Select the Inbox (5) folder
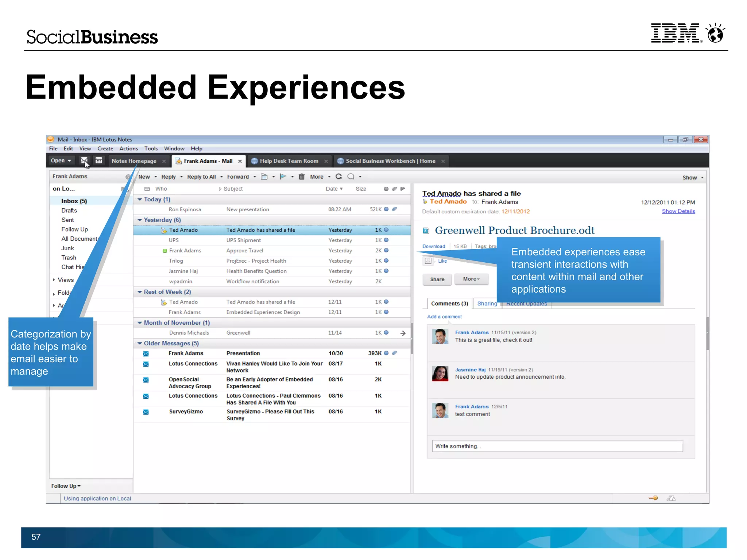This screenshot has width=747, height=560. point(74,201)
